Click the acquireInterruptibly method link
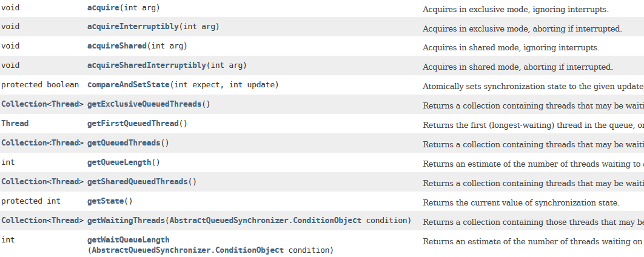 [x=133, y=27]
